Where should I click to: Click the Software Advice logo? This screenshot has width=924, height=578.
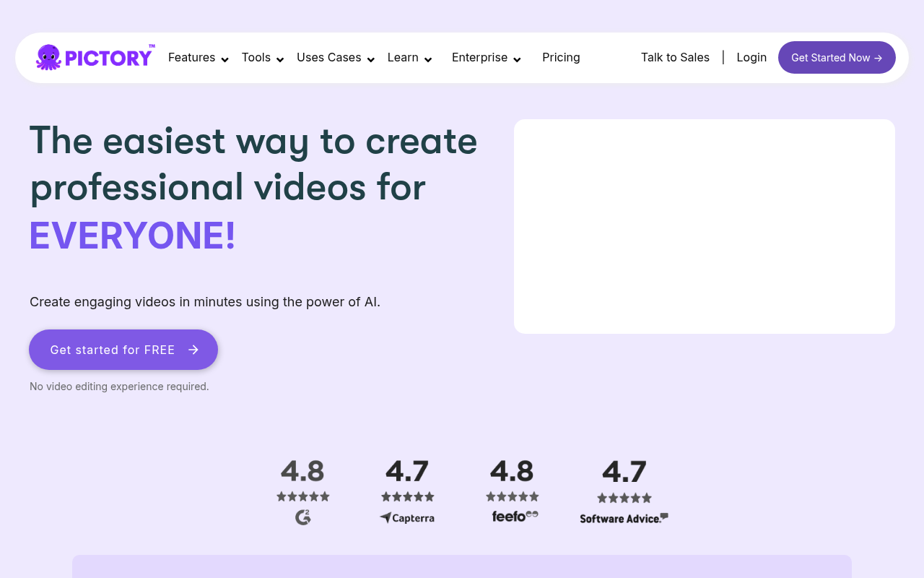(624, 517)
